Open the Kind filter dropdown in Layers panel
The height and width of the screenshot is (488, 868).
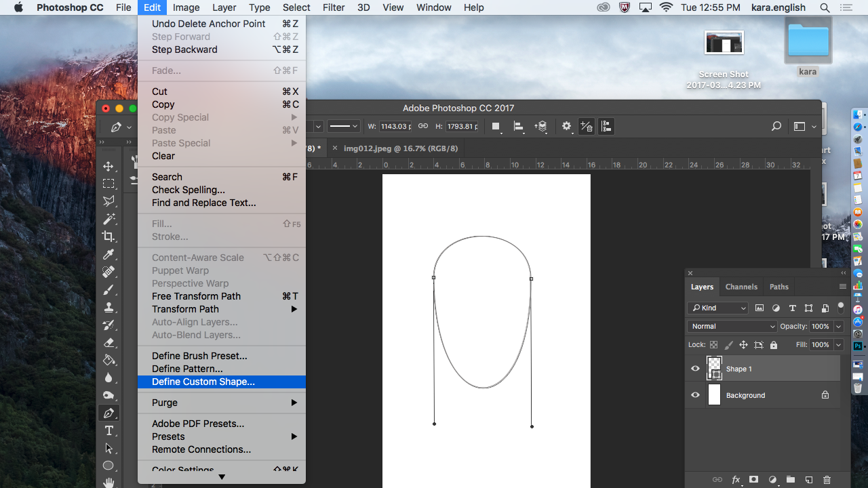pos(717,308)
